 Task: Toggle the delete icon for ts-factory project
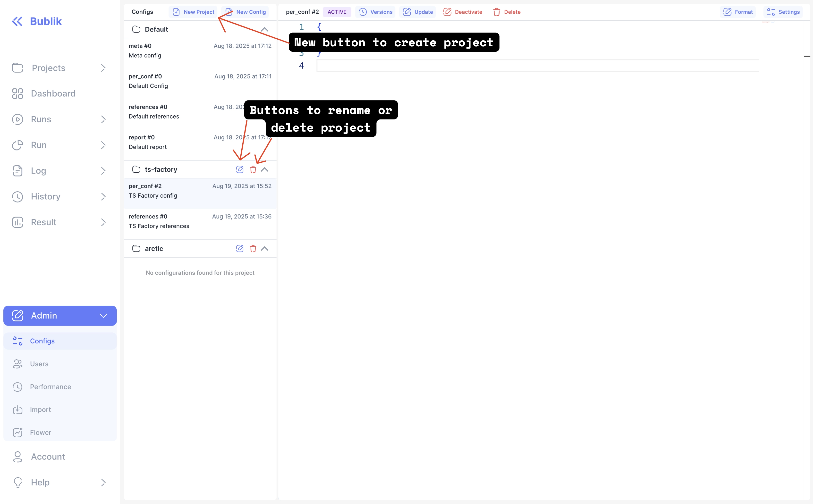pyautogui.click(x=253, y=169)
